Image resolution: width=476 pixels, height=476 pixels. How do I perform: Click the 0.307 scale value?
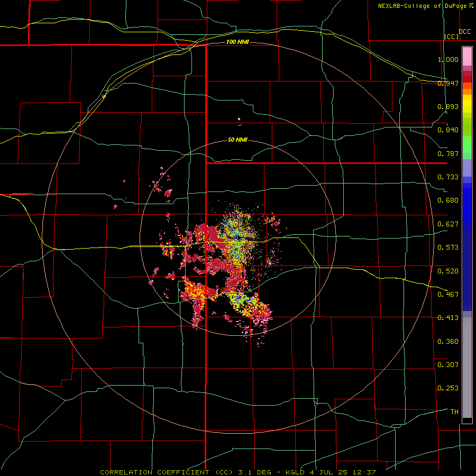pos(448,365)
